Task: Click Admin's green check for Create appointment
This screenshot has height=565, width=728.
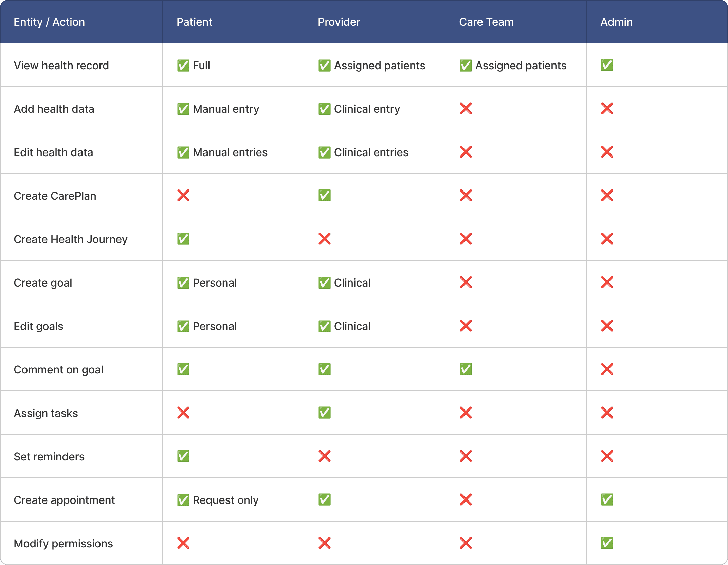Action: pyautogui.click(x=607, y=499)
